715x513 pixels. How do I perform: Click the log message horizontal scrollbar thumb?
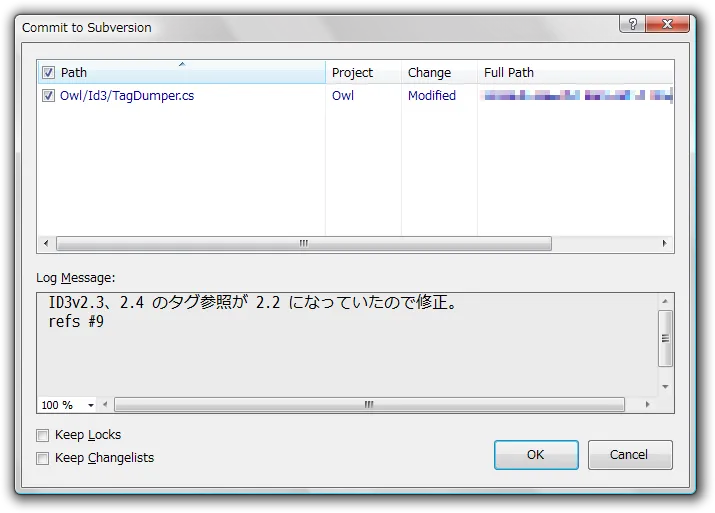click(369, 404)
